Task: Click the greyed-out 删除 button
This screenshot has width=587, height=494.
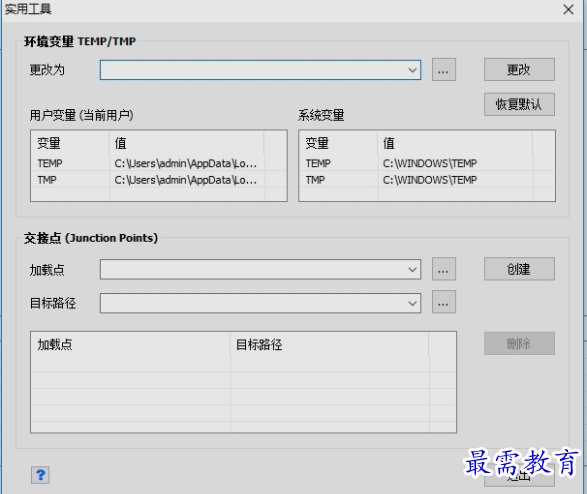Action: point(519,344)
